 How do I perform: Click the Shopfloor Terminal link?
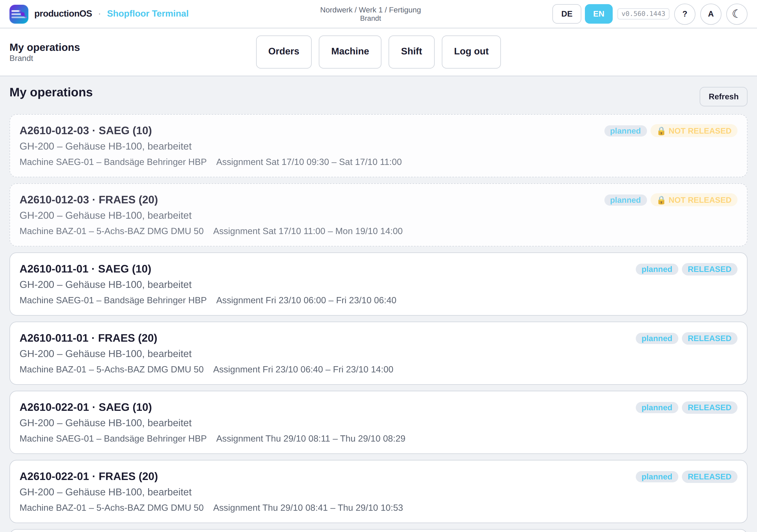148,14
